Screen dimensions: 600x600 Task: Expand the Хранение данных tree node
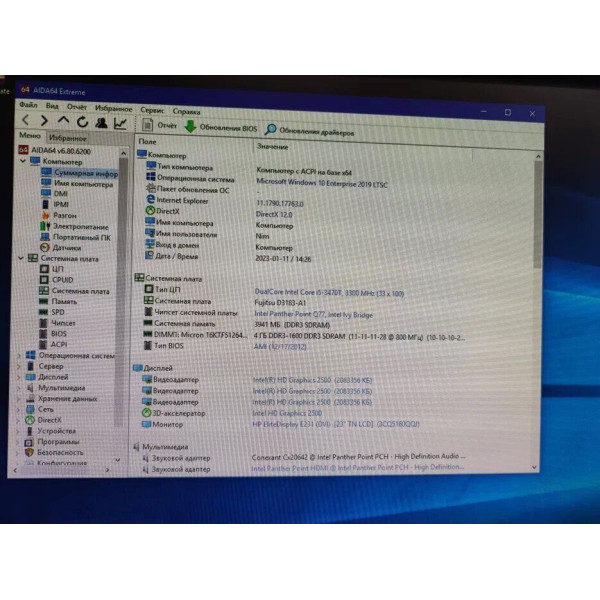(19, 399)
